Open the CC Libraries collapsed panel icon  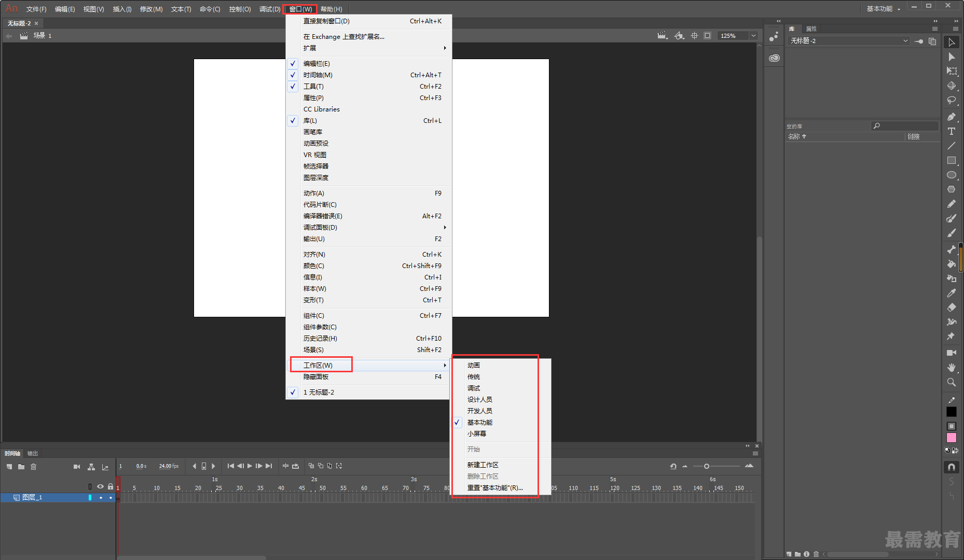click(x=774, y=58)
